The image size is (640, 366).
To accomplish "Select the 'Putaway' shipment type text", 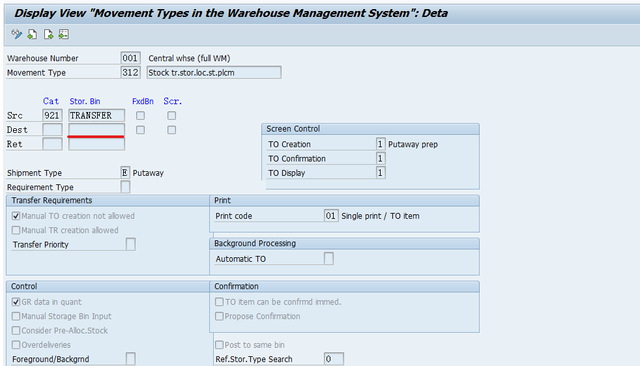I will [148, 173].
